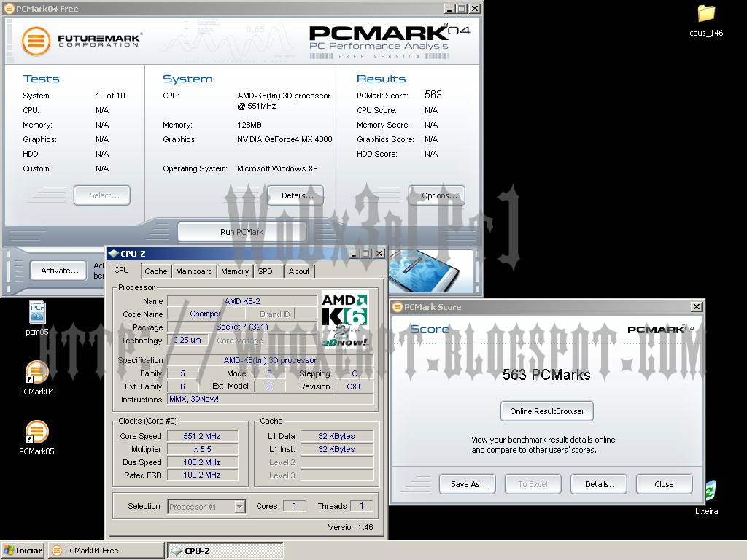Click the 563 PCMarks score text
Image resolution: width=747 pixels, height=560 pixels.
point(546,375)
